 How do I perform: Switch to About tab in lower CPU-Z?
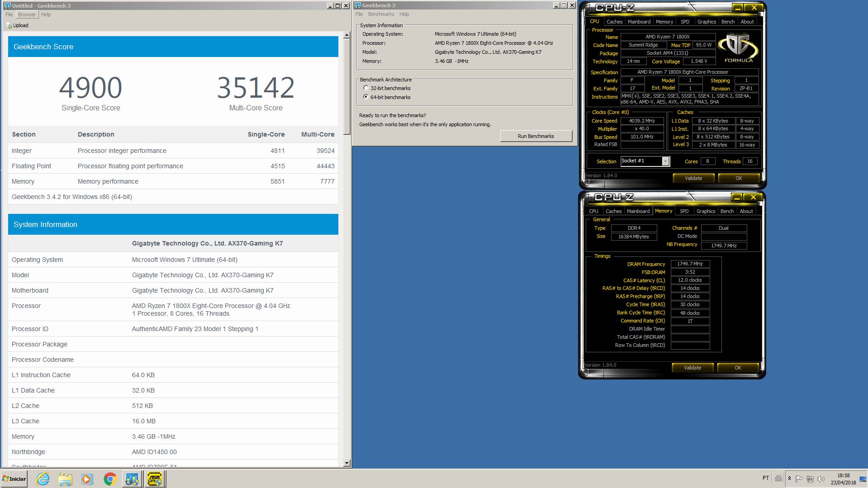[x=746, y=211]
